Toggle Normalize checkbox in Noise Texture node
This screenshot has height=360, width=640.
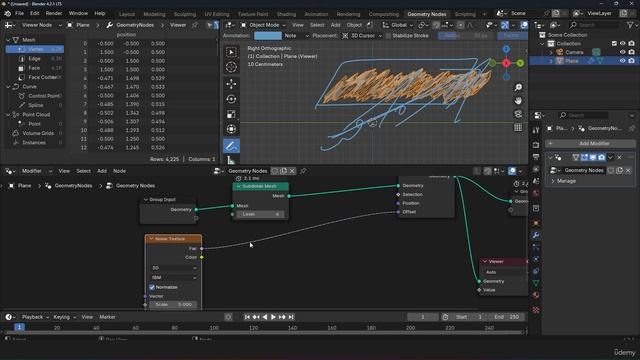pos(152,287)
